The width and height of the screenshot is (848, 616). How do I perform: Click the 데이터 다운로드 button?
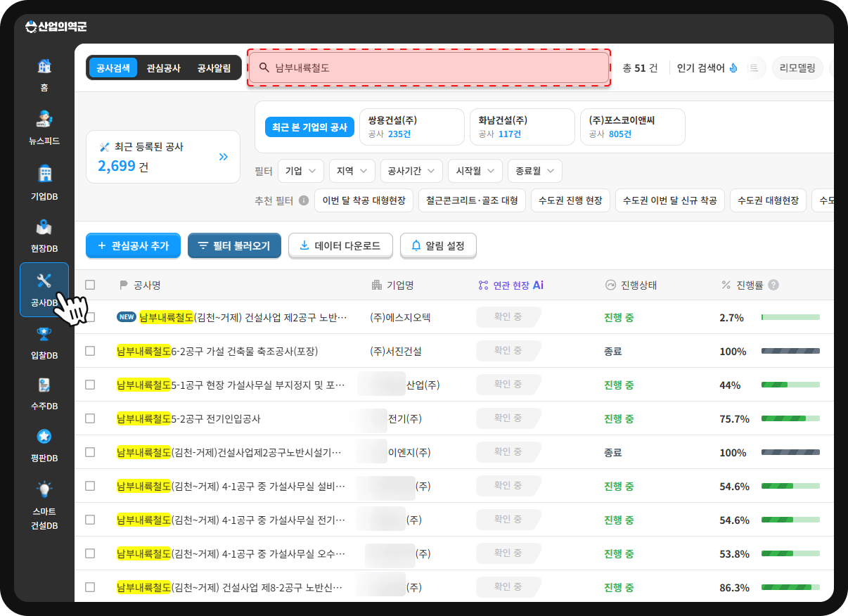tap(340, 245)
